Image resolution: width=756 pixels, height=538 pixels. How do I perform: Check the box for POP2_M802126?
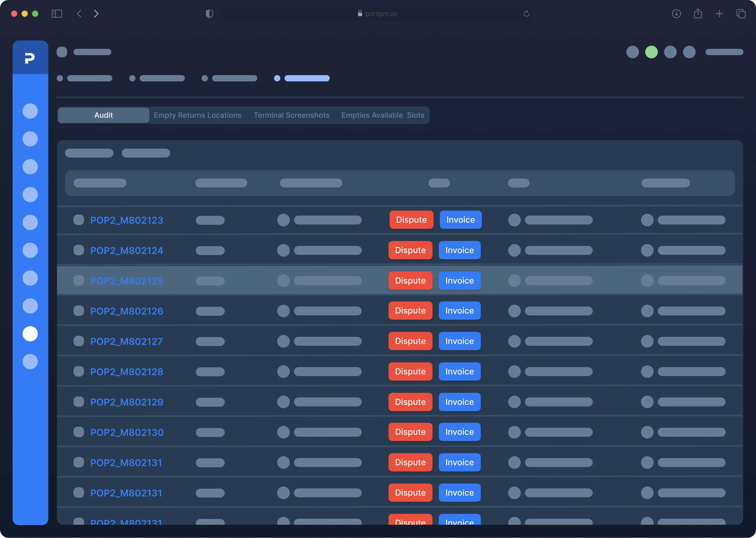point(79,311)
